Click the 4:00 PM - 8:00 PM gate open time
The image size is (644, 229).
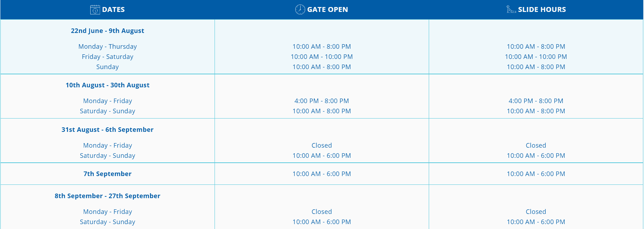pos(322,101)
